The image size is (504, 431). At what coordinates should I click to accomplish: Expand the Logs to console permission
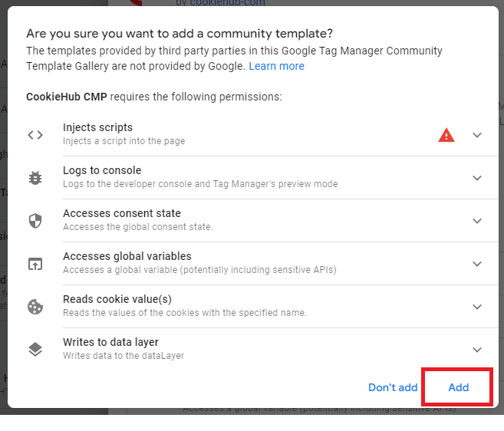477,178
